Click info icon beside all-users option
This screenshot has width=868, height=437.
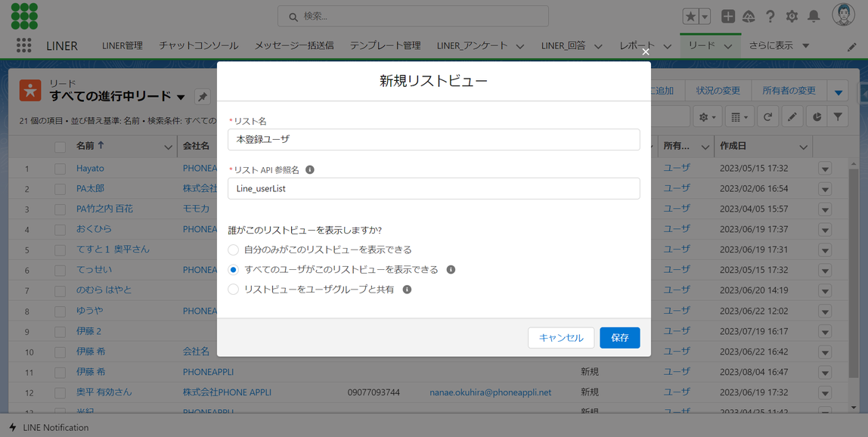(x=451, y=269)
